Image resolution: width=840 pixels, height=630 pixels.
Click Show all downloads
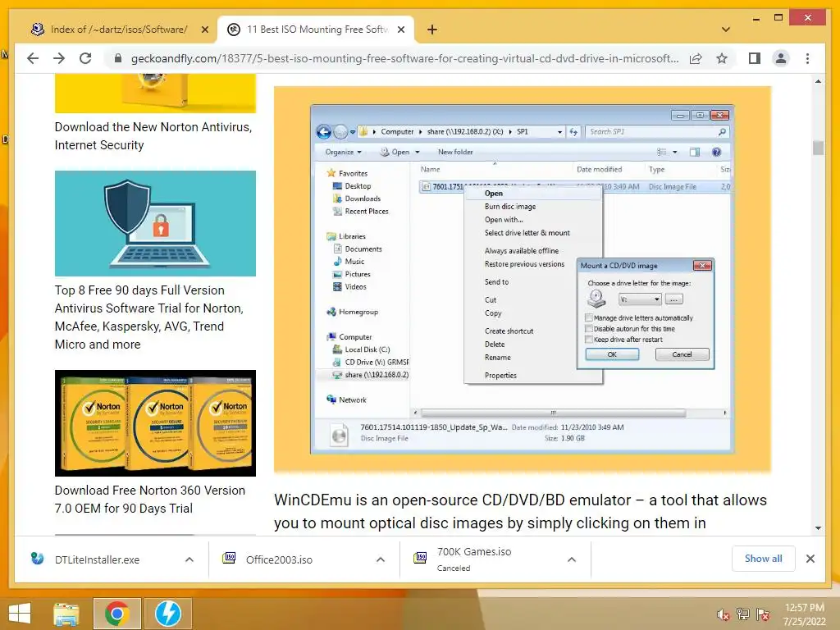point(763,559)
